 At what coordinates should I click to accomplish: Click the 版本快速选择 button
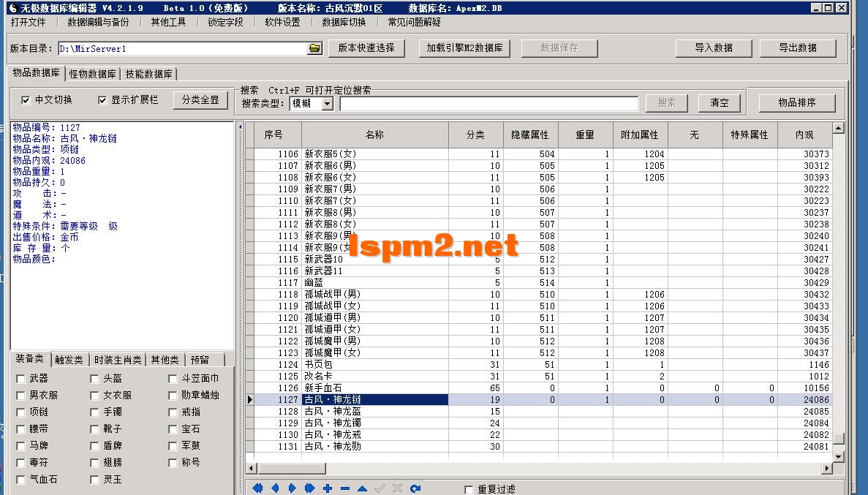[366, 48]
